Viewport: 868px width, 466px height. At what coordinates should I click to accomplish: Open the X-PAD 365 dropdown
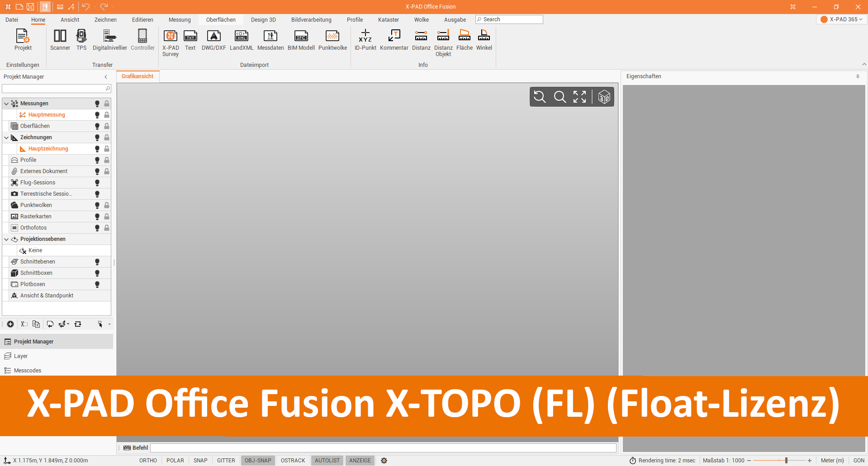[x=842, y=19]
